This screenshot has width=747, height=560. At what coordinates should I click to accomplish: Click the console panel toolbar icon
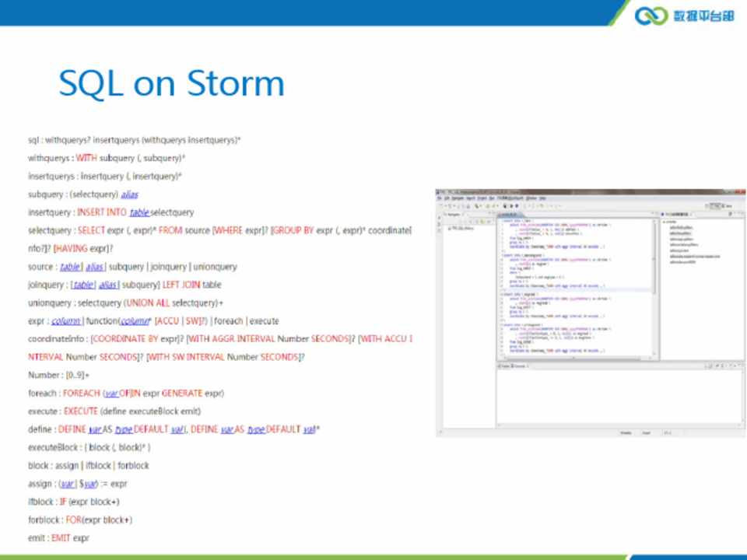click(710, 365)
